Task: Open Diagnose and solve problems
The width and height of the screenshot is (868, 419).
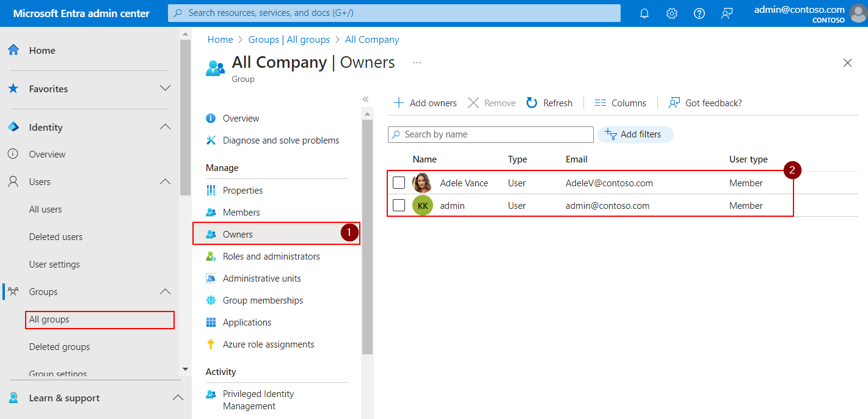Action: pyautogui.click(x=281, y=140)
